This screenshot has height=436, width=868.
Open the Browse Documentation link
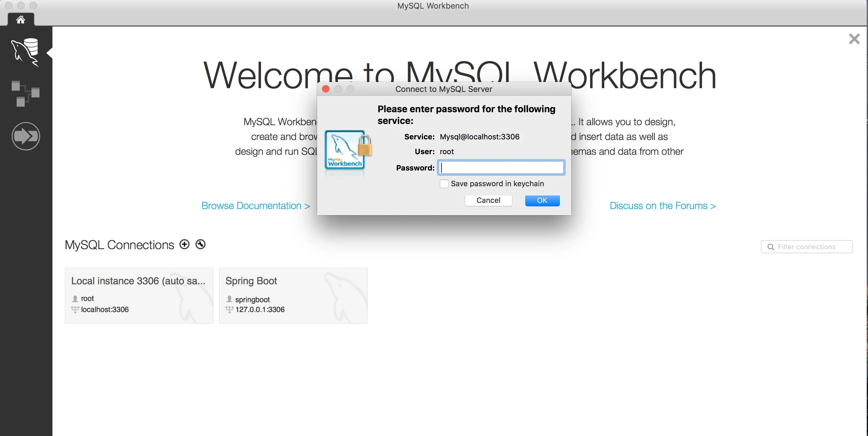(256, 206)
